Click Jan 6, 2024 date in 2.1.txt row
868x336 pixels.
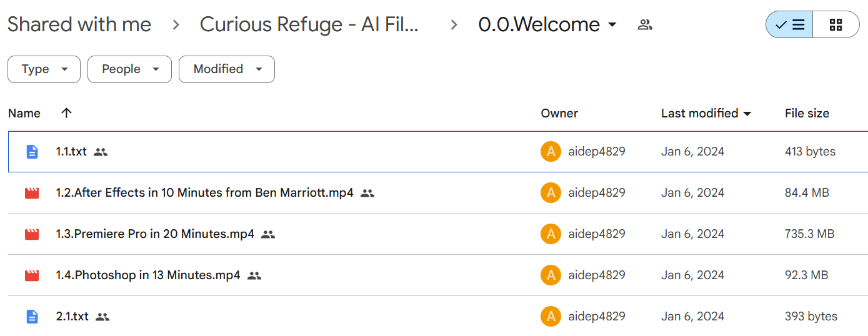click(692, 317)
